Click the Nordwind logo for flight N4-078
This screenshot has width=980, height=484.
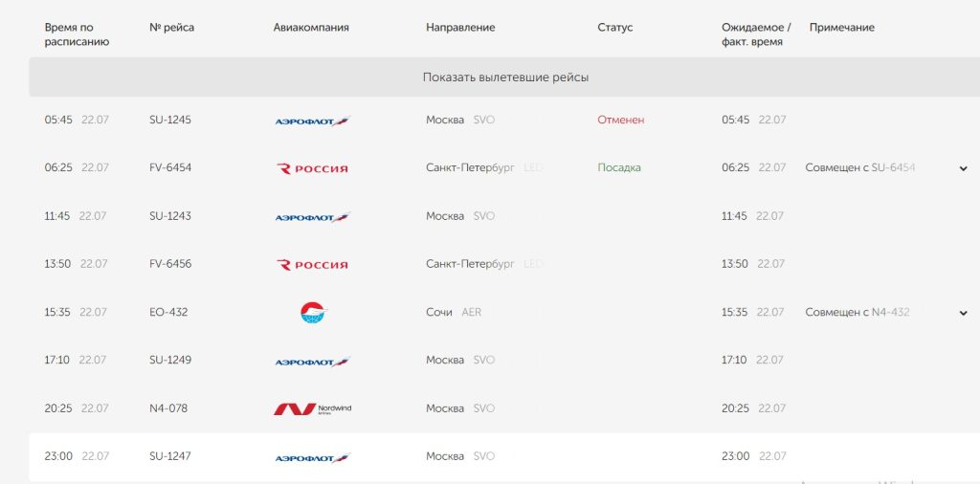(x=312, y=408)
